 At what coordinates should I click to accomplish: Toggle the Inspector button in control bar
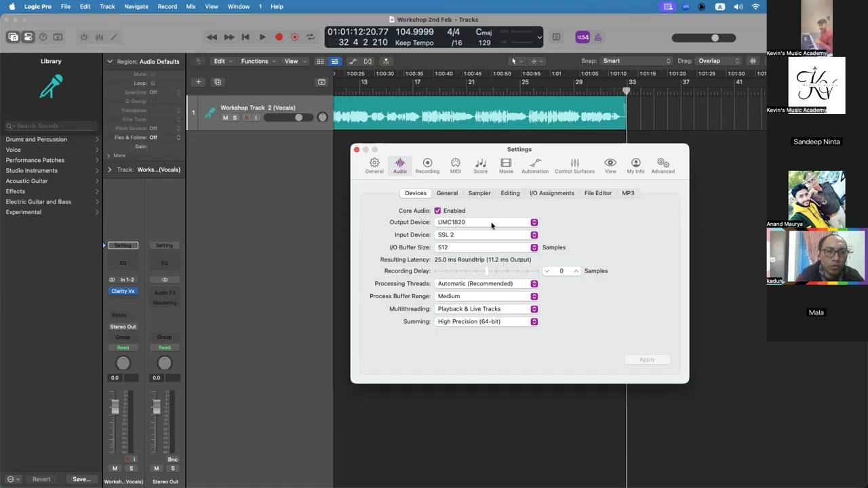[28, 37]
